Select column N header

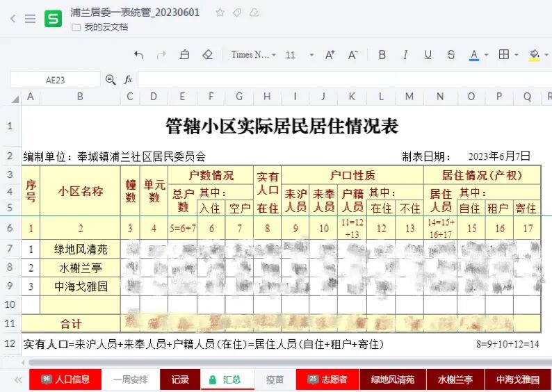tap(440, 97)
